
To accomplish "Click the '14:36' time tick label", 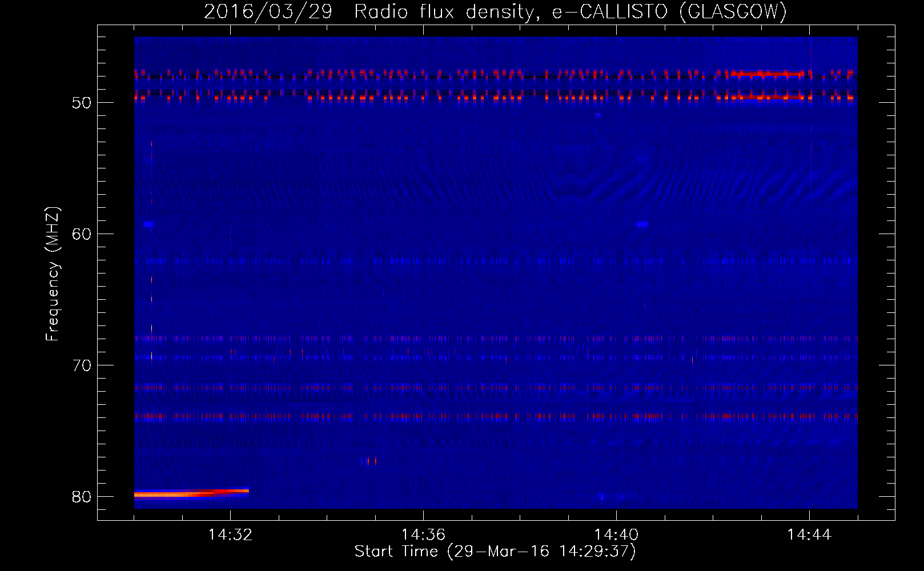I will pyautogui.click(x=423, y=535).
